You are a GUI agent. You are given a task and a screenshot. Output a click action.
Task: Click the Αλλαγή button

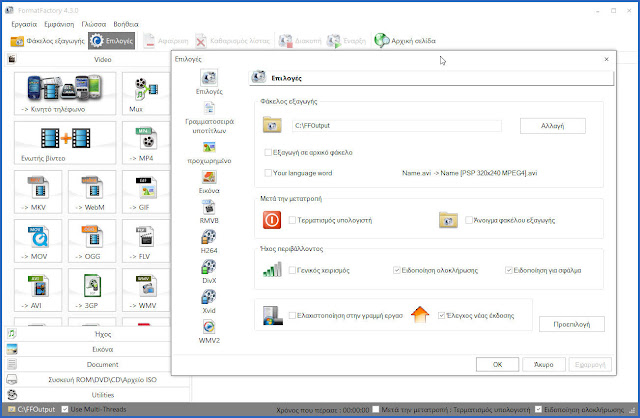click(553, 126)
